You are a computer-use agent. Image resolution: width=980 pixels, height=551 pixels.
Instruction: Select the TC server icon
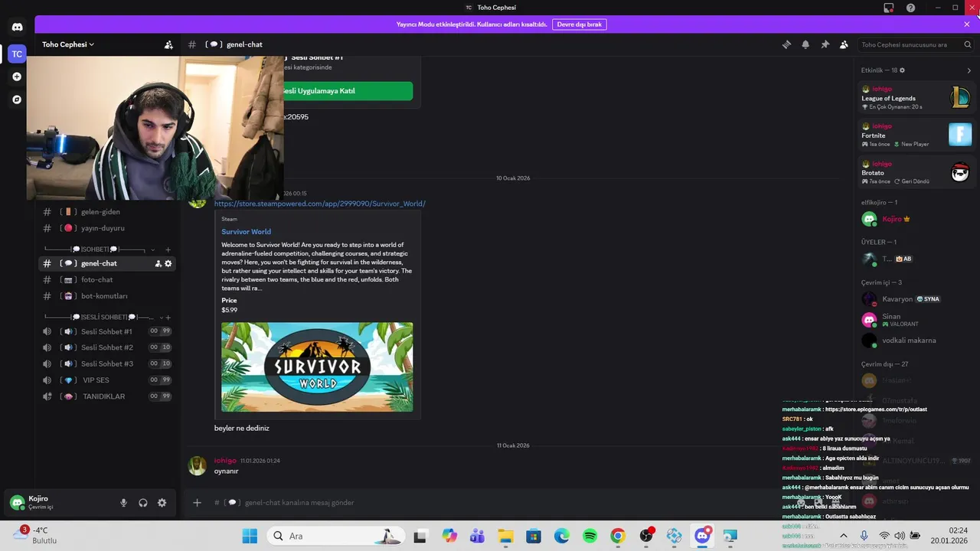[x=17, y=54]
